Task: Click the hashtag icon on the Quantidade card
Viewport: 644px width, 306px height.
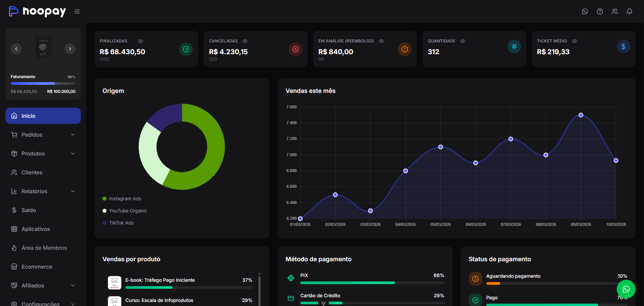Action: pos(514,46)
